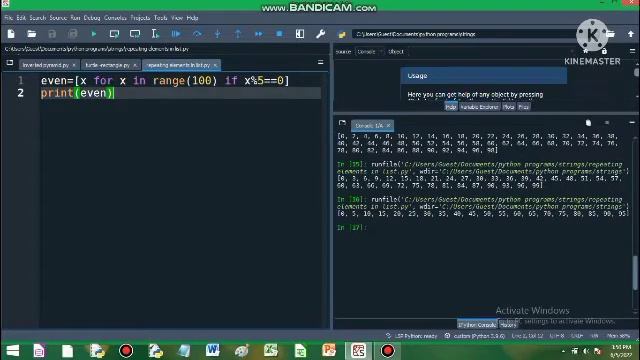
Task: Click the LSP Python ready status
Action: (x=412, y=336)
